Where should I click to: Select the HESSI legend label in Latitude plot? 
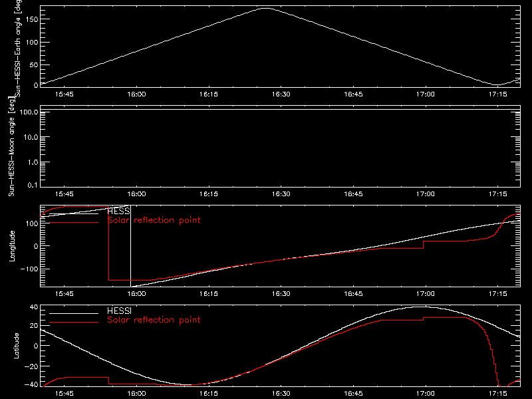pos(119,311)
